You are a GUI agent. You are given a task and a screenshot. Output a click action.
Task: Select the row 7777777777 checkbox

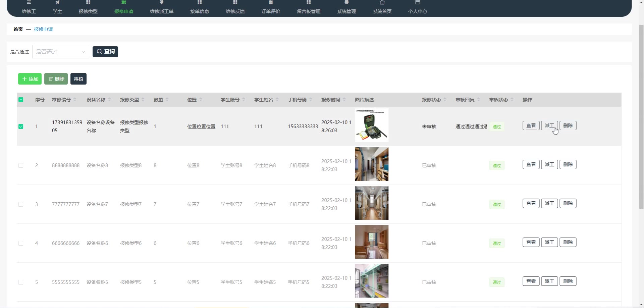click(21, 204)
